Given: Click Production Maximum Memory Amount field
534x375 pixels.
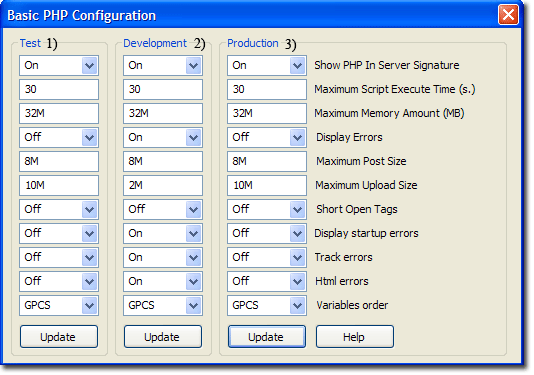Looking at the screenshot, I should 267,113.
